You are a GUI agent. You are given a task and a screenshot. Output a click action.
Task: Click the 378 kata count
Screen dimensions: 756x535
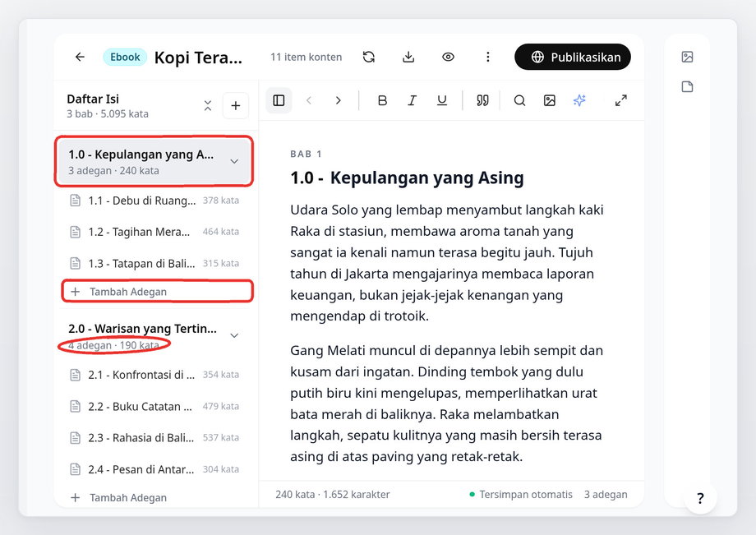click(221, 201)
